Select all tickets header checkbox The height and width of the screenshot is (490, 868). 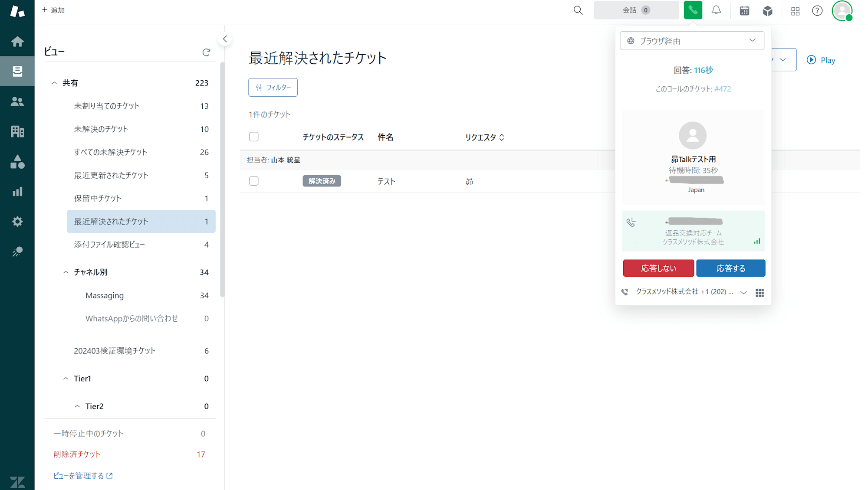[x=254, y=137]
